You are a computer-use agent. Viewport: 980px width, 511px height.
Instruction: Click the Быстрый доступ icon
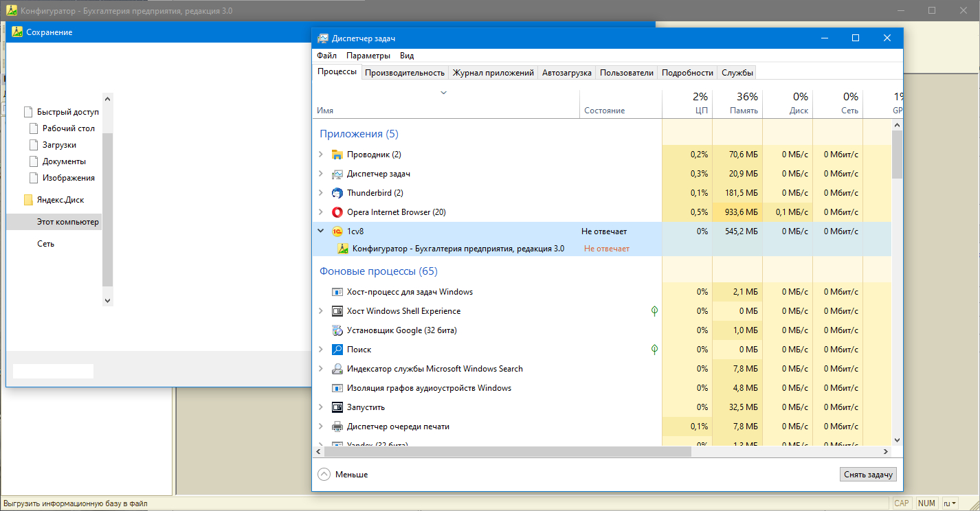pos(28,112)
